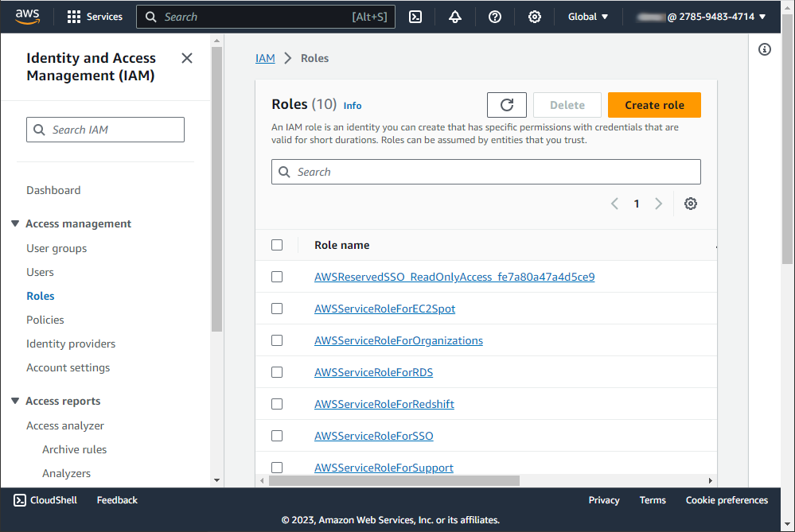Open Identity providers in sidebar
This screenshot has width=795, height=532.
coord(71,344)
